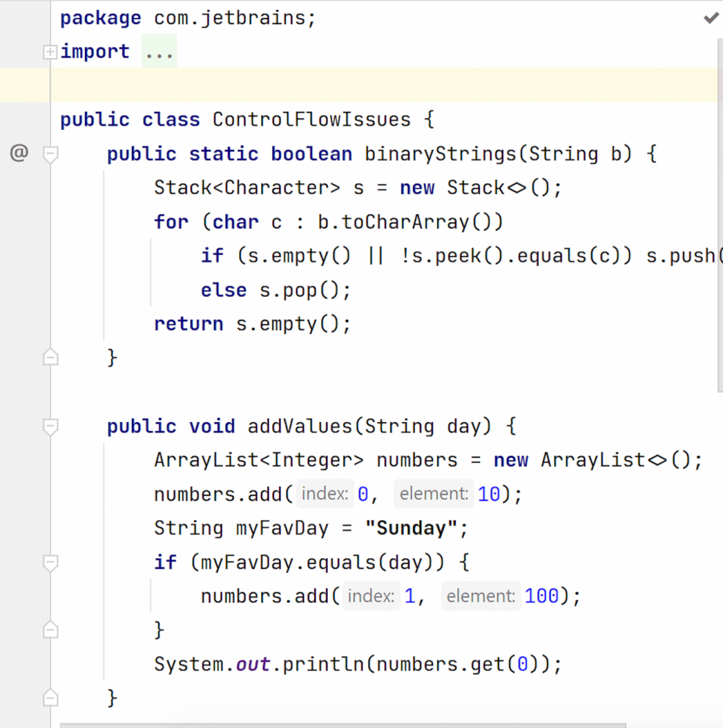723x728 pixels.
Task: Collapse the addValues method in gutter
Action: click(50, 427)
